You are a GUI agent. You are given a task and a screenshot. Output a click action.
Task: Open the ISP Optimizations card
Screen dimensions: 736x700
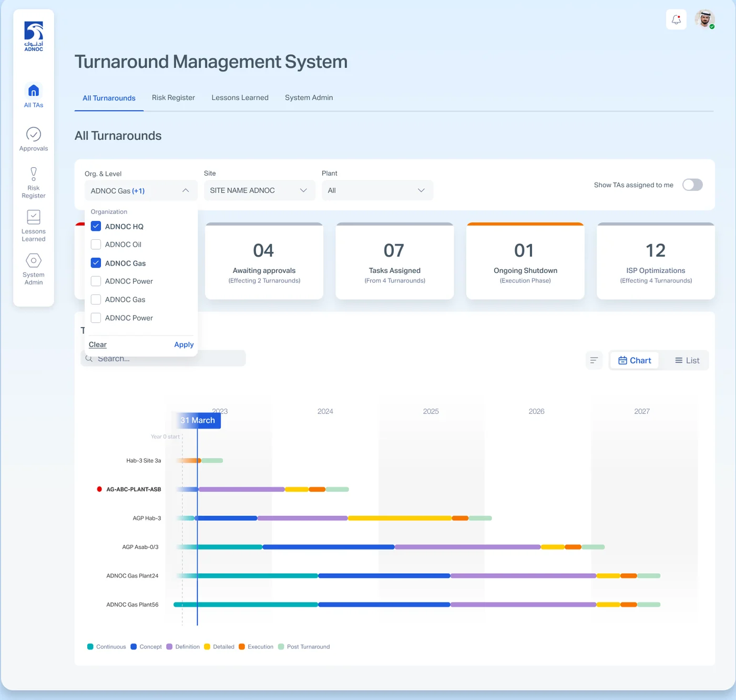656,261
